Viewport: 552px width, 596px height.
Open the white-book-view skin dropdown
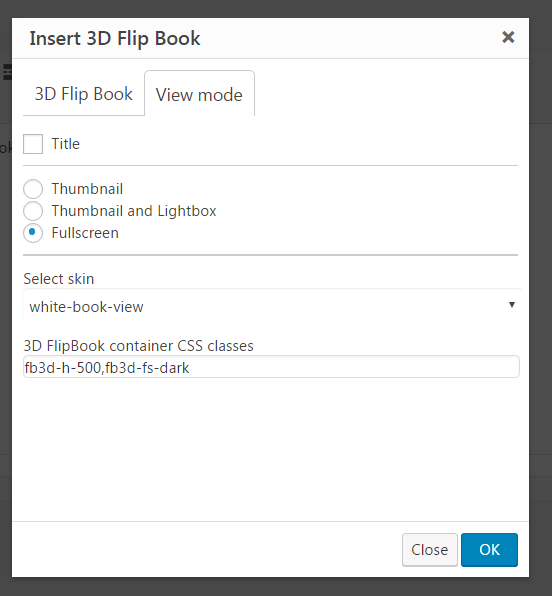coord(273,306)
